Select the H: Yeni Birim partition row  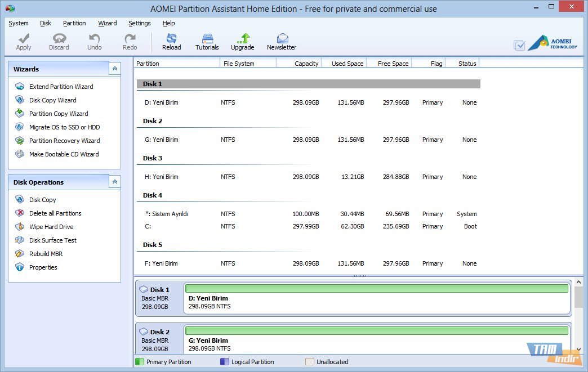[x=309, y=177]
